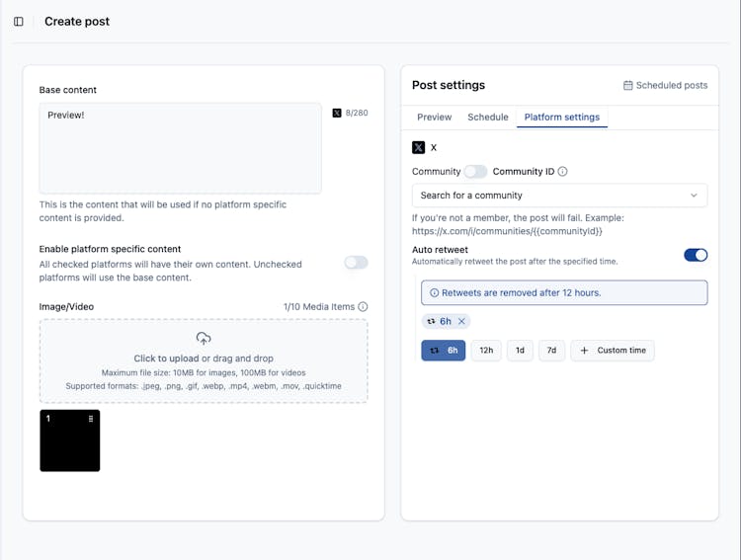Add a Custom time interval
The image size is (741, 560).
tap(613, 351)
